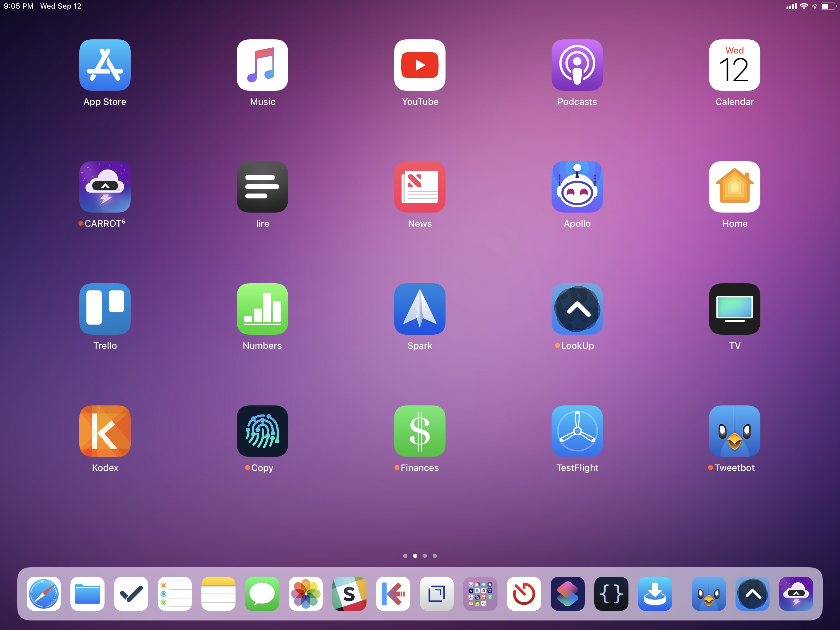Open the Files app in the dock
The image size is (840, 630).
[87, 594]
